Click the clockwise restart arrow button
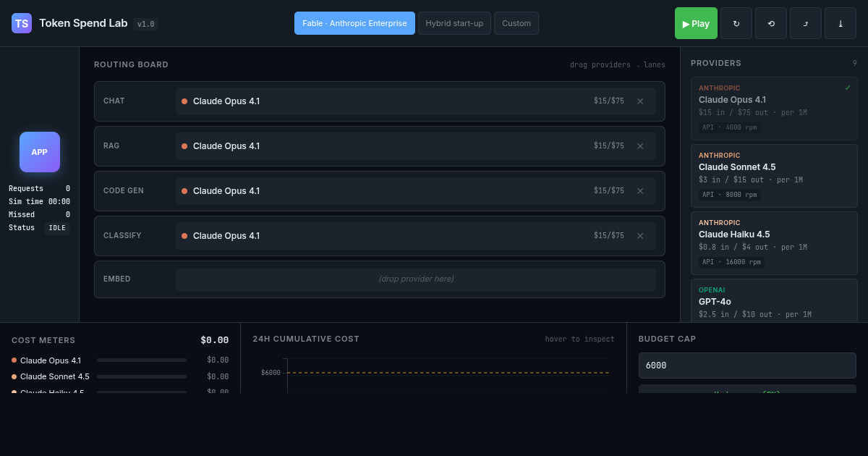 (x=736, y=23)
